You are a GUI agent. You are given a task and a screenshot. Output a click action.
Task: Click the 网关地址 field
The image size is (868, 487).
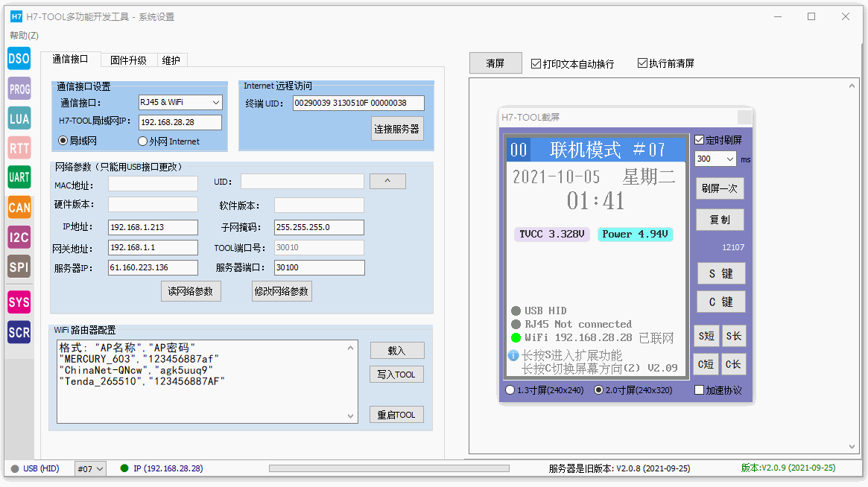pyautogui.click(x=153, y=247)
